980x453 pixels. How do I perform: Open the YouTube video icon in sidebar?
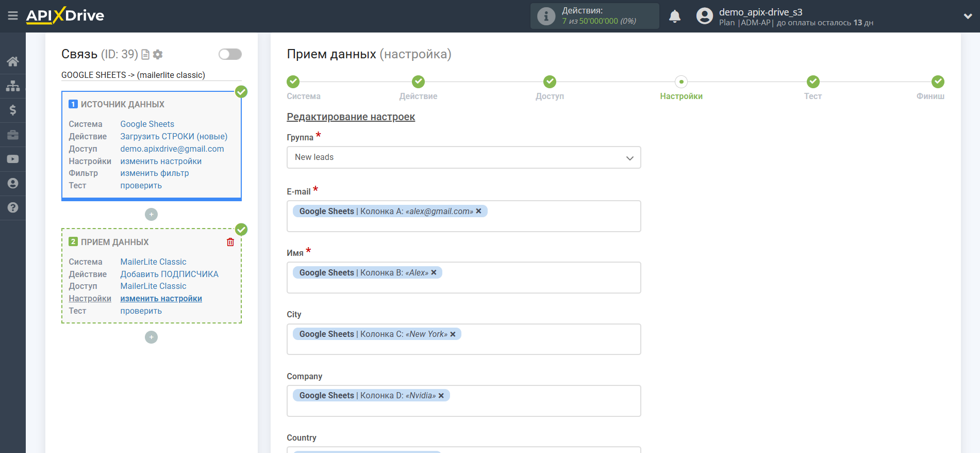pos(13,159)
